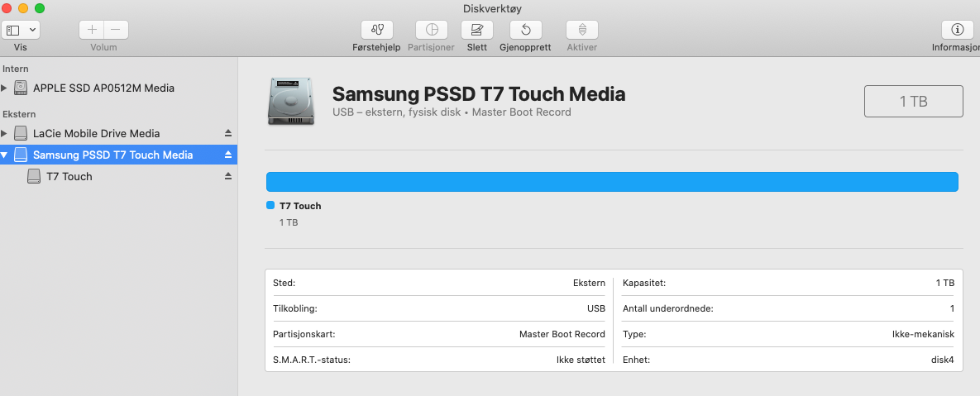
Task: Select the T7 Touch volume in sidebar
Action: (69, 177)
